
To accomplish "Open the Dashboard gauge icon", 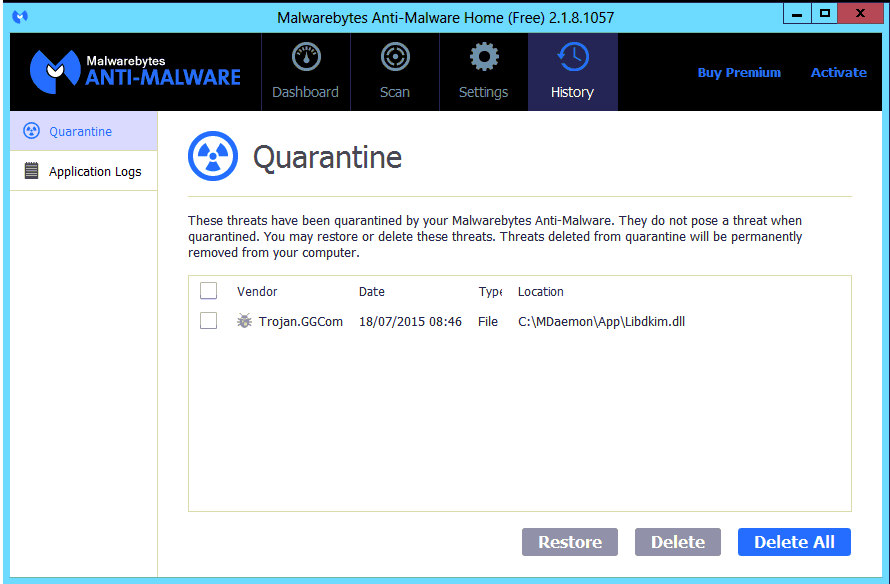I will (x=305, y=58).
